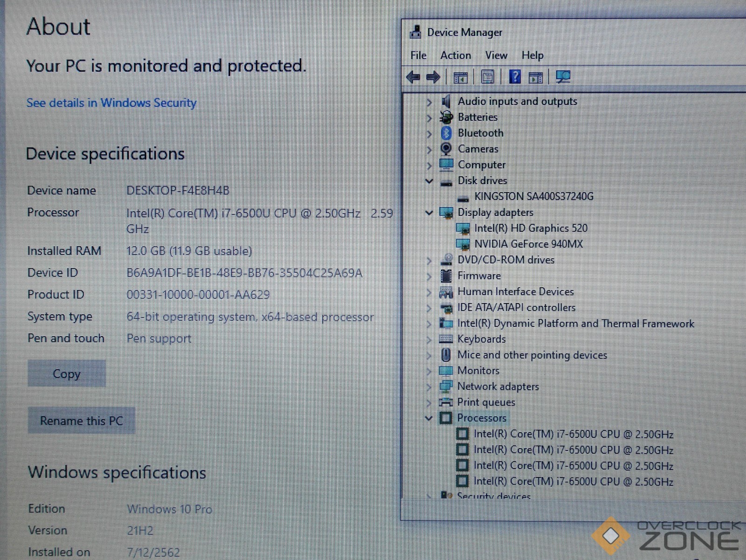Click the 64-bit operating system value

pyautogui.click(x=250, y=317)
